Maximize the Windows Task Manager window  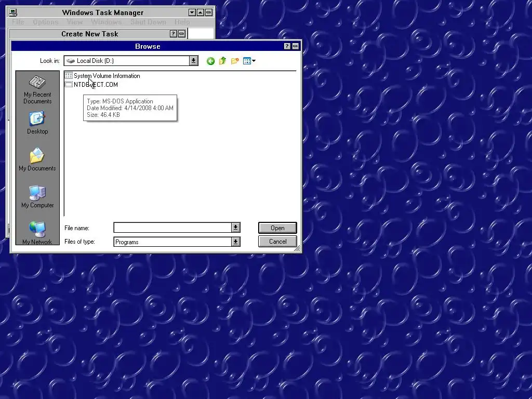pos(201,12)
